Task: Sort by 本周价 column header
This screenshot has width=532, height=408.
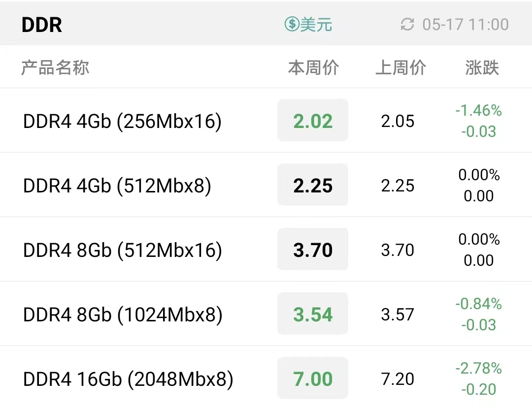Action: tap(313, 67)
